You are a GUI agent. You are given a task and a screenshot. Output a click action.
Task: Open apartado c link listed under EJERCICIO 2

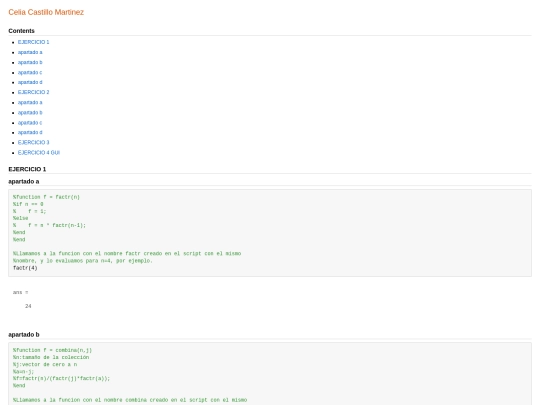click(30, 123)
